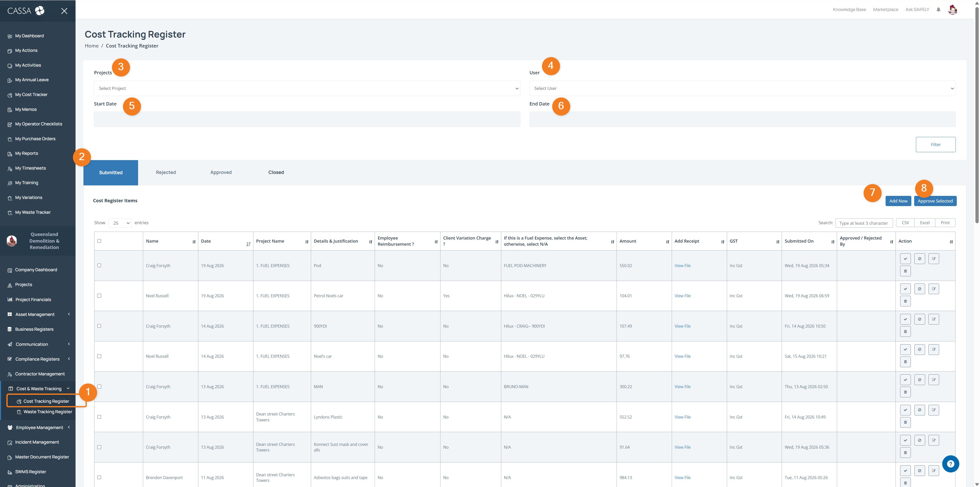Select checkbox for Konnect Sust mask row
This screenshot has height=487, width=980.
point(99,447)
